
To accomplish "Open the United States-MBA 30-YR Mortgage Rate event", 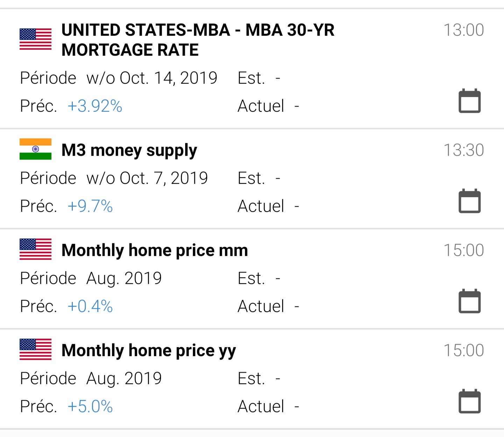I will [198, 40].
